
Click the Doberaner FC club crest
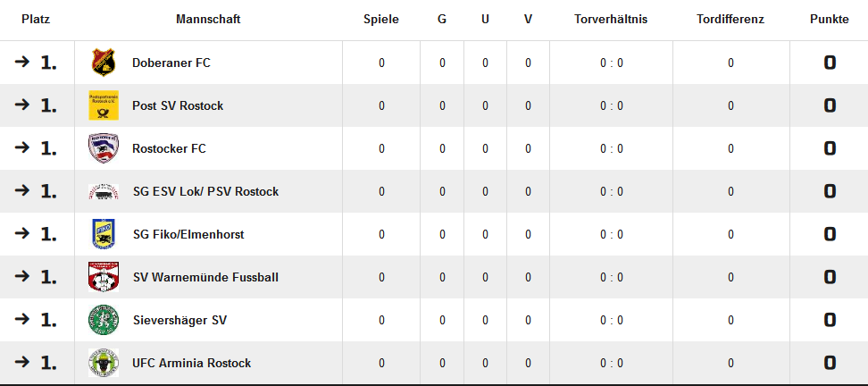[x=104, y=63]
